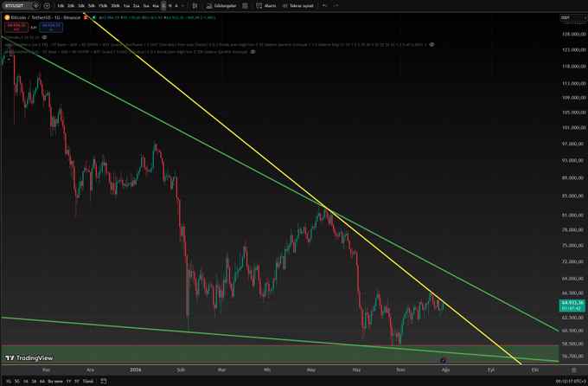The height and width of the screenshot is (386, 588).
Task: Set range to 1G
Action: (x=9, y=381)
